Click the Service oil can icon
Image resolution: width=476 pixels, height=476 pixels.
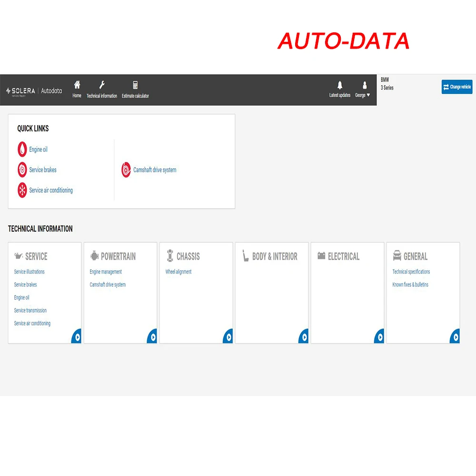19,256
